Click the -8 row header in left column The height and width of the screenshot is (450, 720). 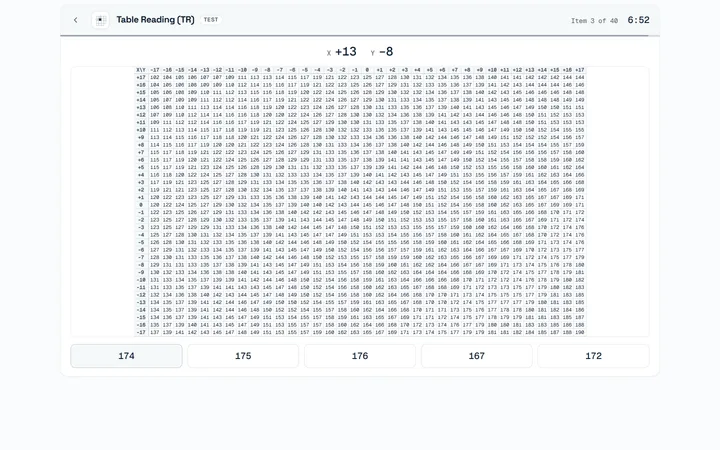[x=141, y=265]
